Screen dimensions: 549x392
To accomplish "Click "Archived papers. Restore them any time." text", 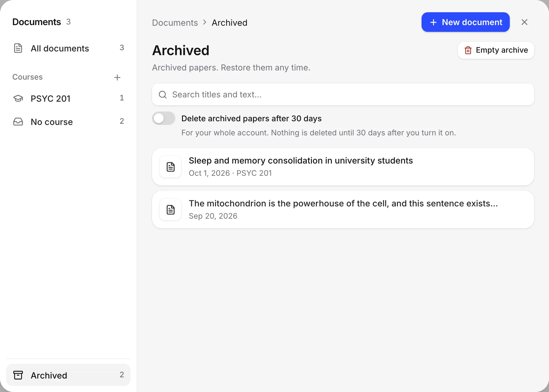I will [x=231, y=67].
